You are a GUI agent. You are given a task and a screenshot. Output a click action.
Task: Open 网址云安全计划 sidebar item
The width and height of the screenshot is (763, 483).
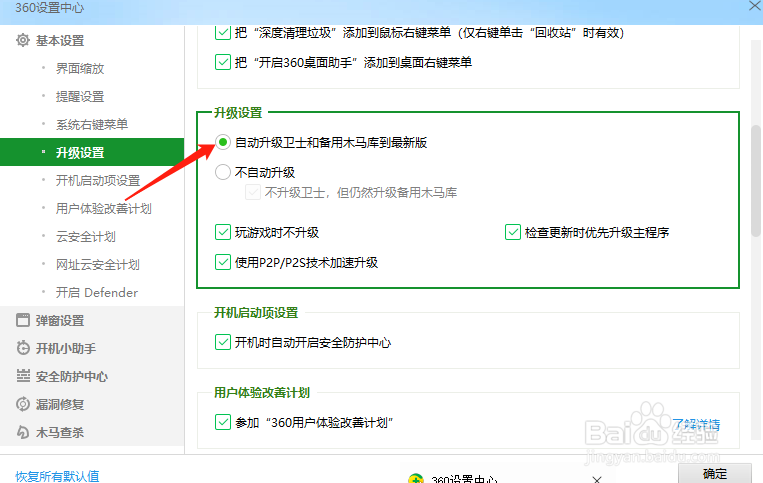pos(97,264)
